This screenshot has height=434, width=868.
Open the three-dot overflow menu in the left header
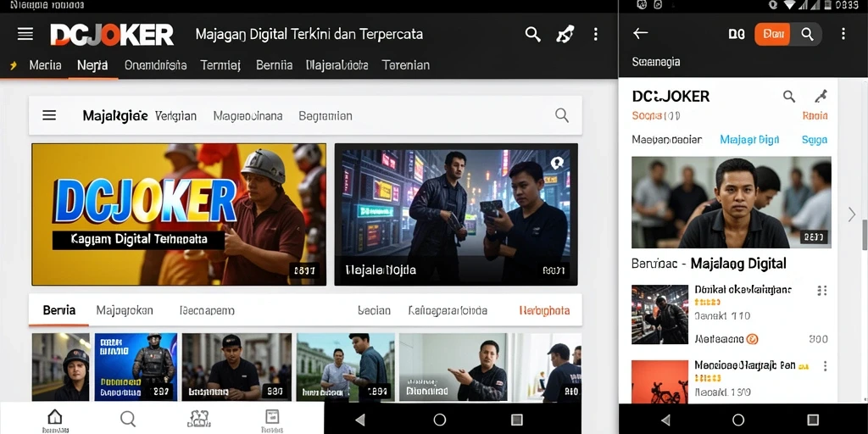tap(596, 34)
